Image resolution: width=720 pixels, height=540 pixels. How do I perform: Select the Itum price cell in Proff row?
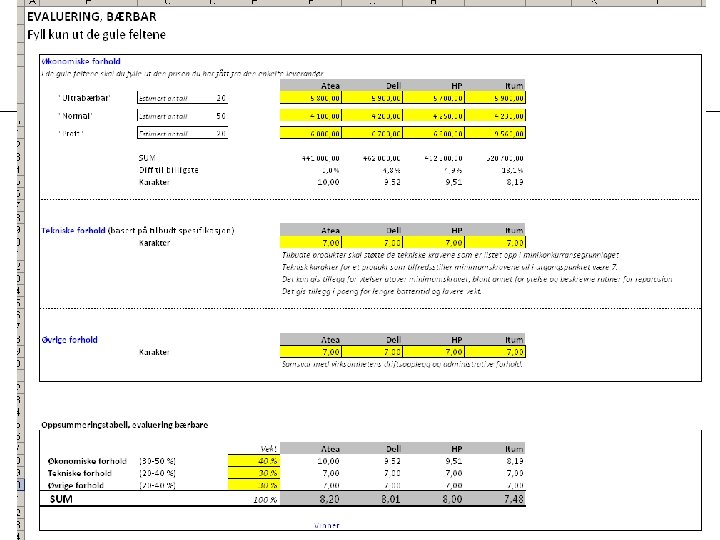[495, 133]
